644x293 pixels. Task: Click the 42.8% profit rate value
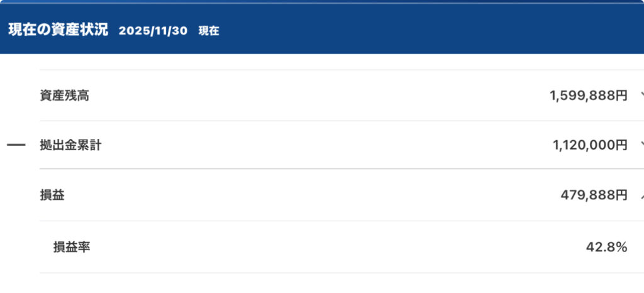606,247
